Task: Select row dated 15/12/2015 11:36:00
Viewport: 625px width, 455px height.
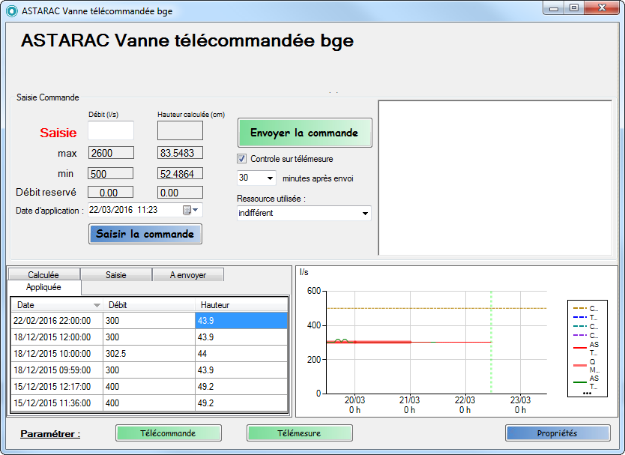Action: coord(149,403)
